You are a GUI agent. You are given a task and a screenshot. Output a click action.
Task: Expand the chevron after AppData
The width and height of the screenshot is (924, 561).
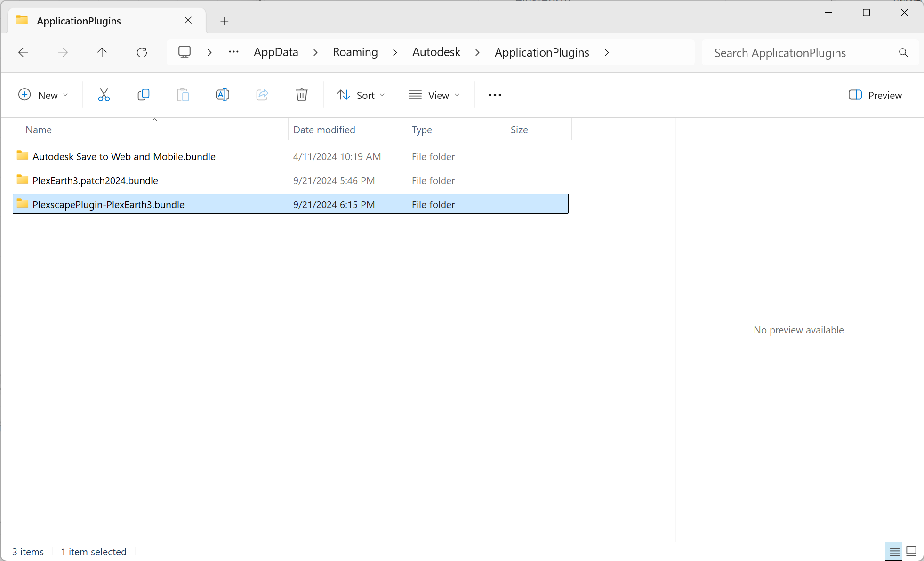pos(315,52)
